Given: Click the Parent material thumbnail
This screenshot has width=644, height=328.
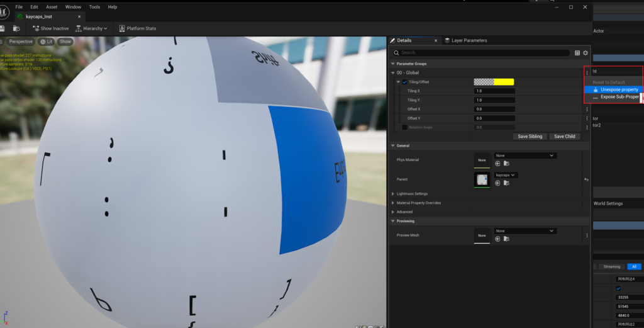Looking at the screenshot, I should [x=482, y=179].
